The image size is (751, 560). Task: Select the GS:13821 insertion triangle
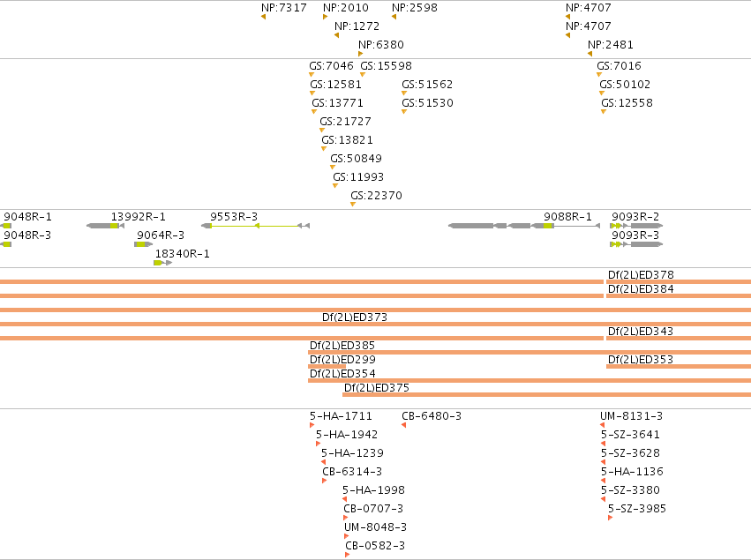[x=324, y=149]
